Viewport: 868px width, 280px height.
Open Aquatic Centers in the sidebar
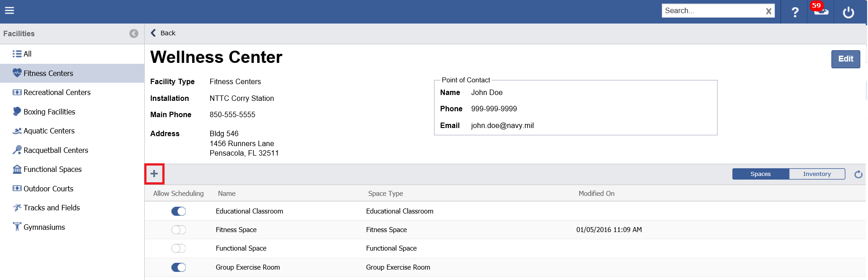pos(49,131)
